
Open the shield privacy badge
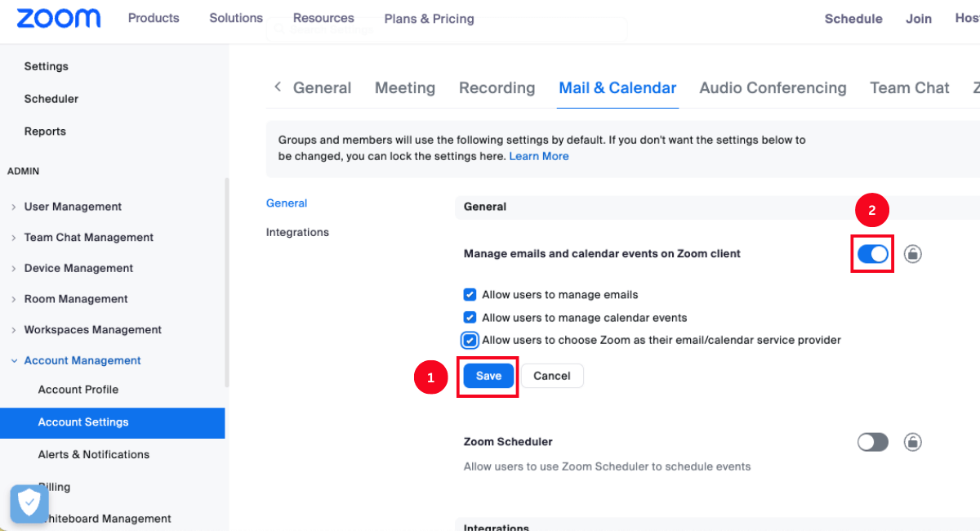tap(29, 504)
